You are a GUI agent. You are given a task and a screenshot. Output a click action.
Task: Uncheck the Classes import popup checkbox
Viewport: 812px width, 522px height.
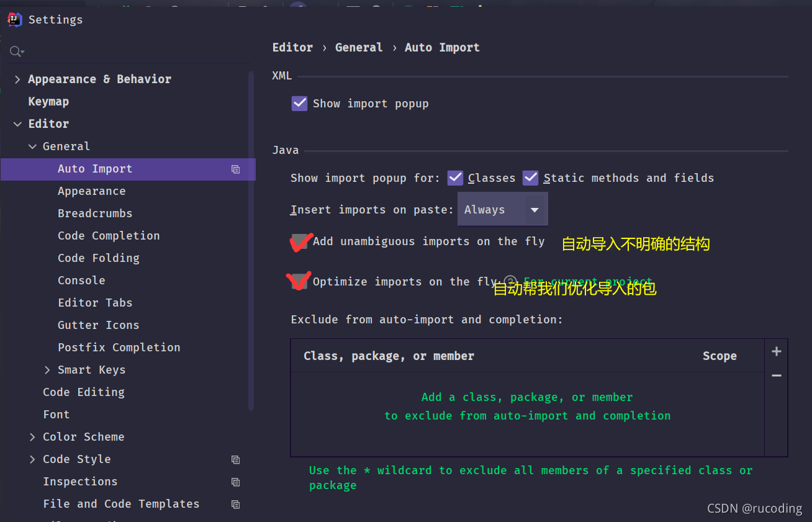(455, 178)
